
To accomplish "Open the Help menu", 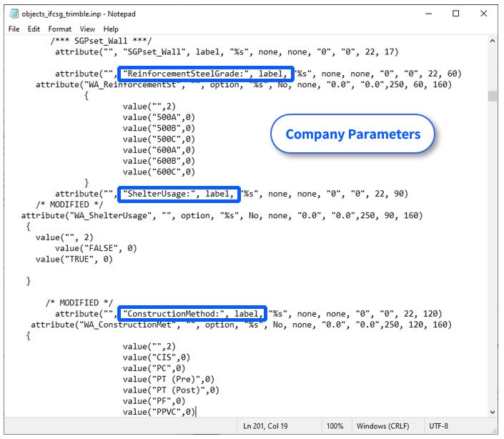I will coord(111,29).
